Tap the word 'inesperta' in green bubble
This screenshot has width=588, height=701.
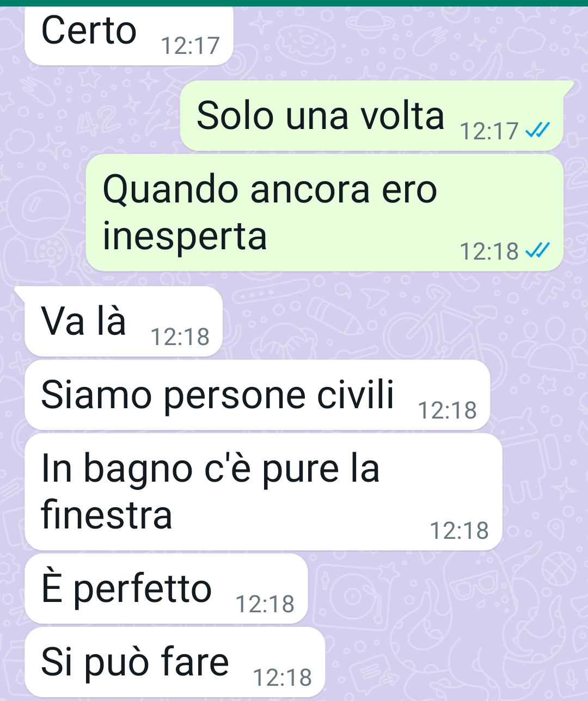click(x=185, y=237)
